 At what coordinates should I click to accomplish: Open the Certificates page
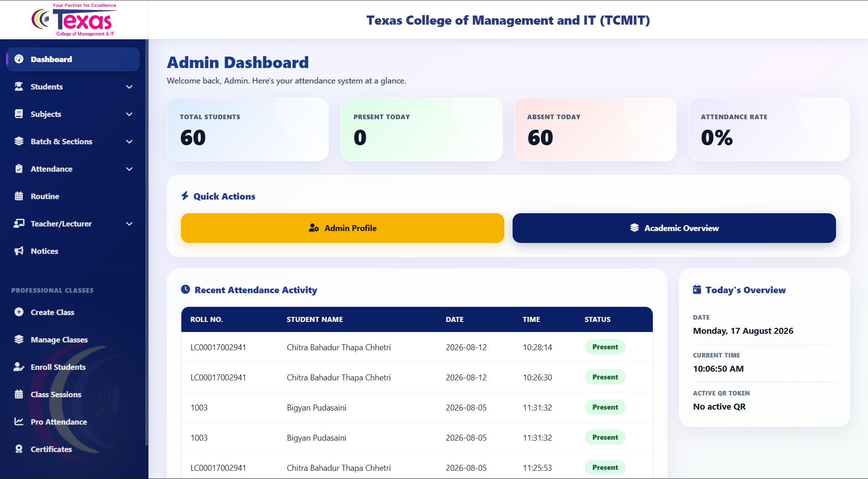click(73, 449)
